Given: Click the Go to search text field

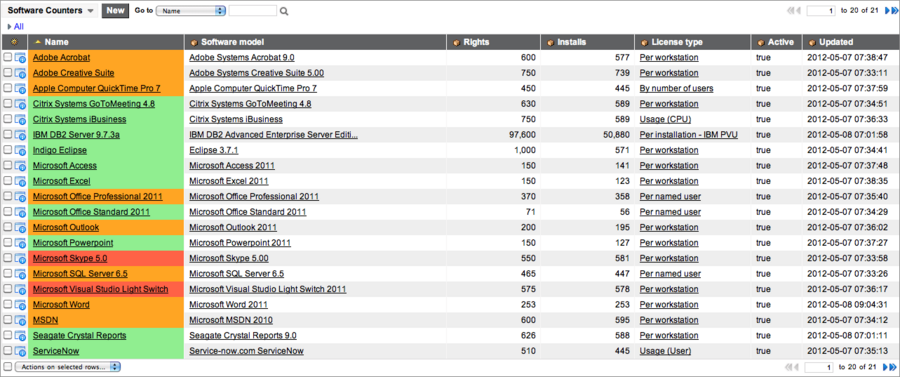Looking at the screenshot, I should click(253, 10).
